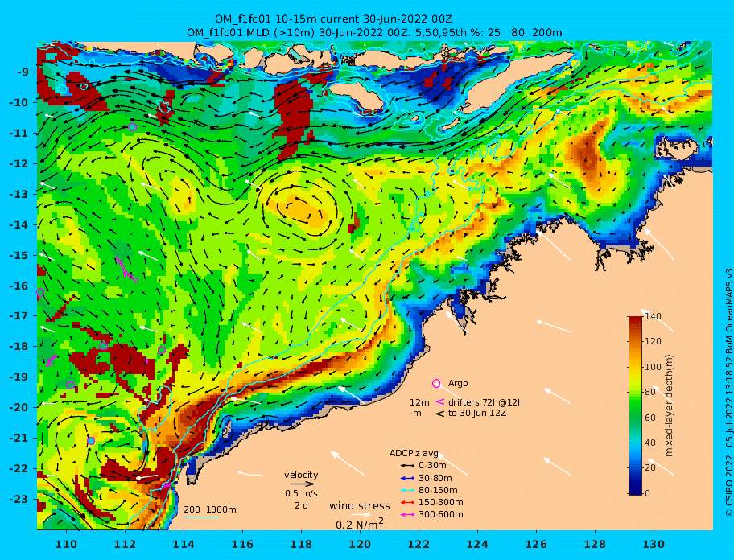This screenshot has width=734, height=560.
Task: Click Argo float marker near 16S 109E
Action: (x=40, y=292)
